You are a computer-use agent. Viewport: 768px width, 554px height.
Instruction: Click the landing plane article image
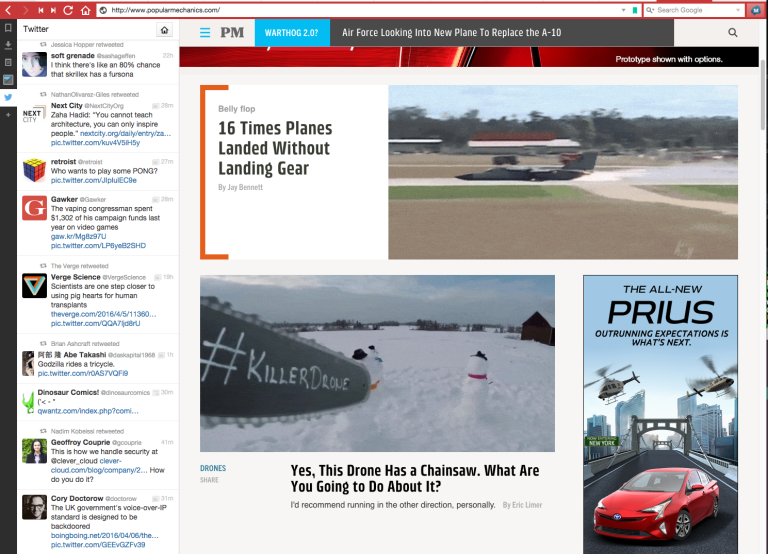coord(563,172)
